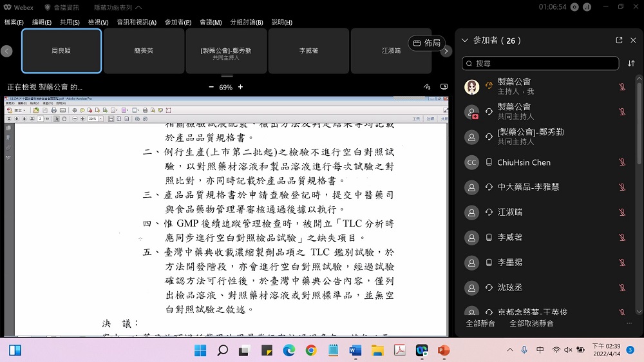This screenshot has width=644, height=362.
Task: Zoom out shared content with minus button
Action: [211, 87]
